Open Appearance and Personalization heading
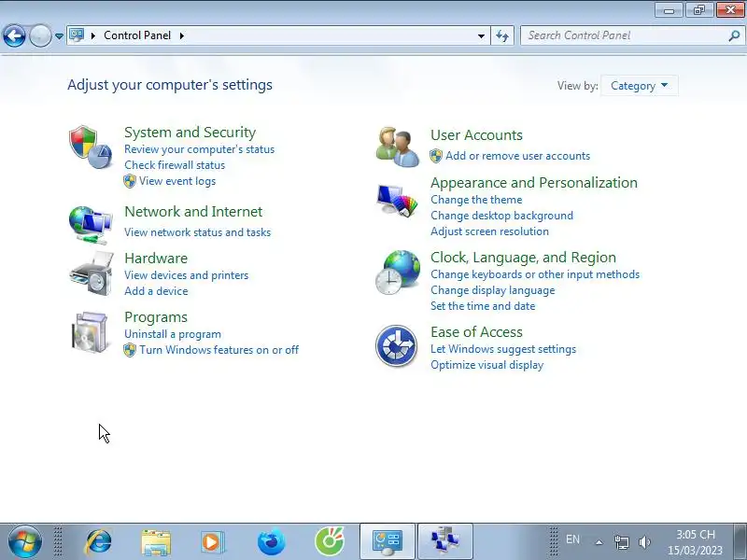Screen dimensions: 747x560 pos(533,183)
